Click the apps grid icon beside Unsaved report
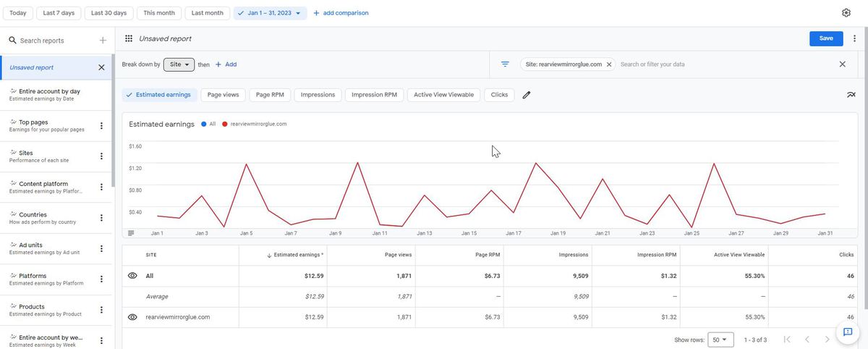 [x=129, y=38]
